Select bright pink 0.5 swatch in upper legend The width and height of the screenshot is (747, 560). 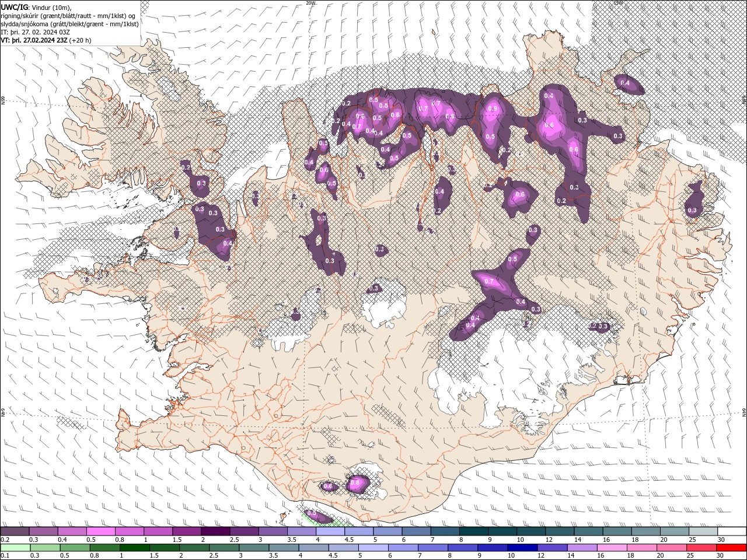click(x=100, y=531)
